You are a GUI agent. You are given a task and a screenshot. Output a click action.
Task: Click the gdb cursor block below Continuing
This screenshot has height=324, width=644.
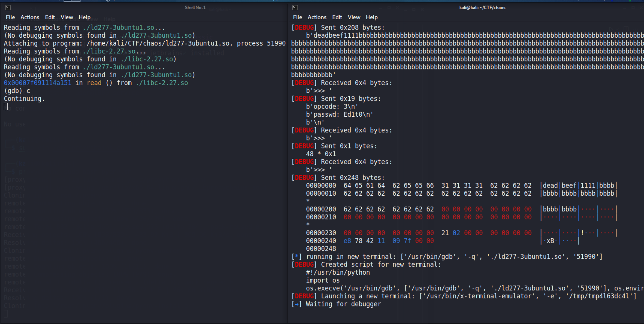[6, 107]
